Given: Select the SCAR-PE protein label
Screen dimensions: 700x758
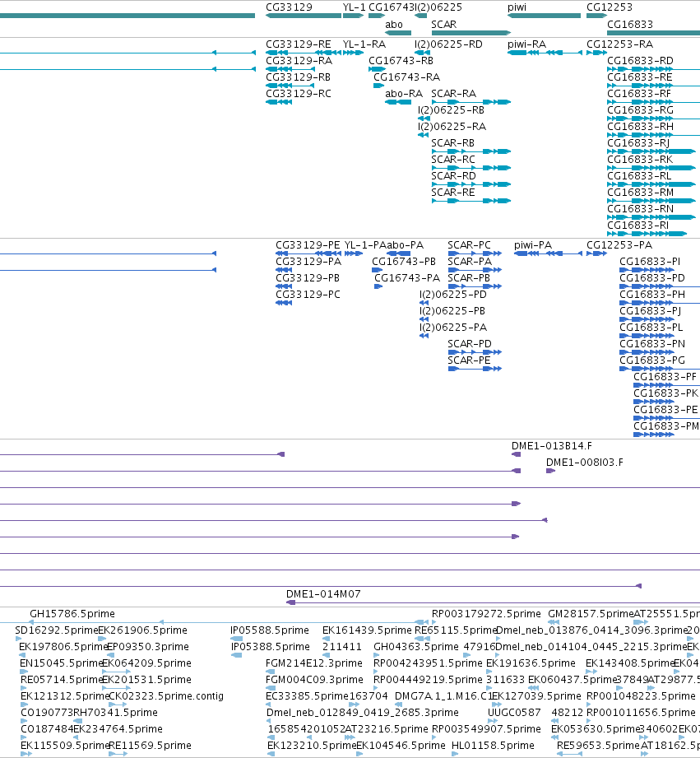Looking at the screenshot, I should pyautogui.click(x=469, y=360).
